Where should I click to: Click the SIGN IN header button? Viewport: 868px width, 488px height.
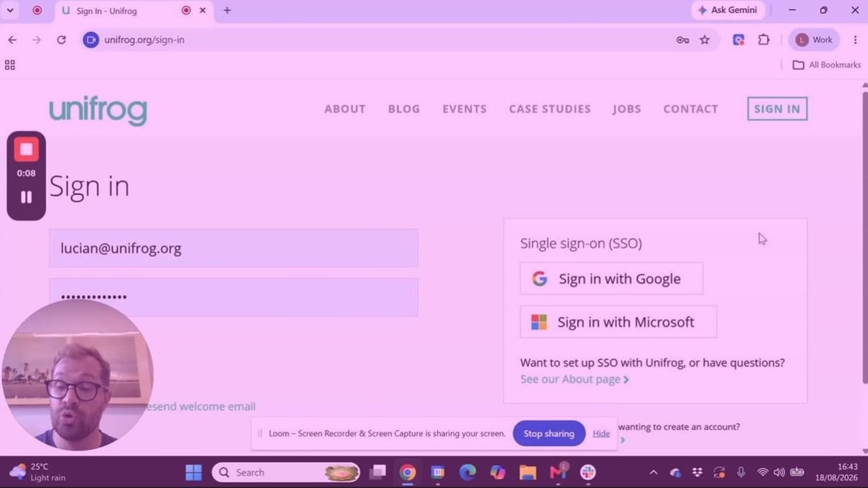pos(777,109)
